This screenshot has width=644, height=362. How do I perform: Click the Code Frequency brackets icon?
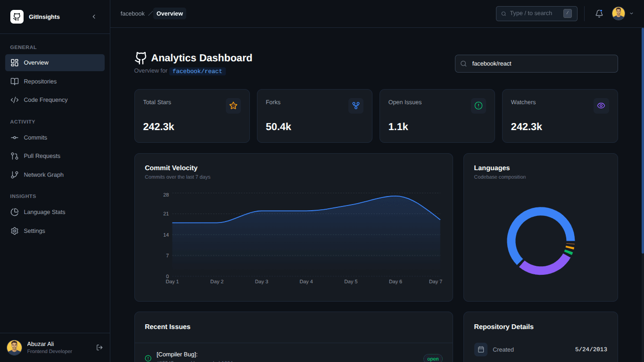[15, 100]
